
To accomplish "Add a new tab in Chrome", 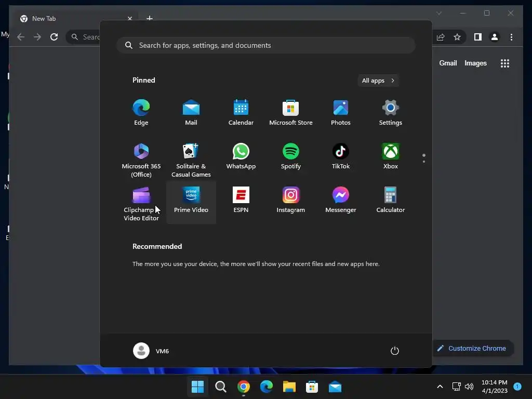I will click(x=149, y=18).
